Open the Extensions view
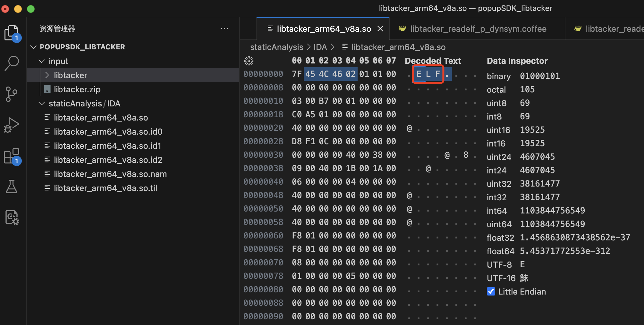 pyautogui.click(x=12, y=156)
